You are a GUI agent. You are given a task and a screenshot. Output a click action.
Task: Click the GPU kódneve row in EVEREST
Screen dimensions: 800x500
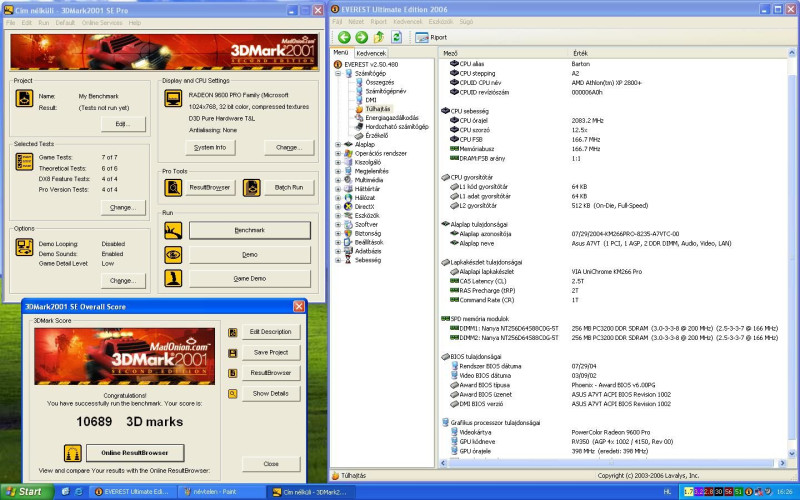coord(613,442)
